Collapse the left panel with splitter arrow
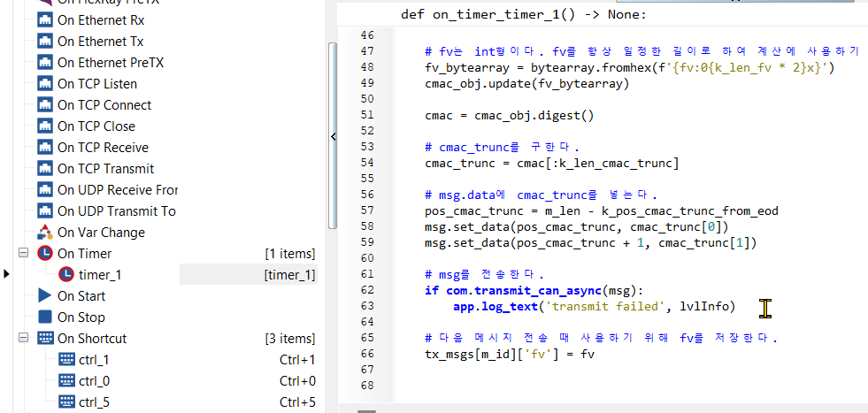 [x=333, y=137]
